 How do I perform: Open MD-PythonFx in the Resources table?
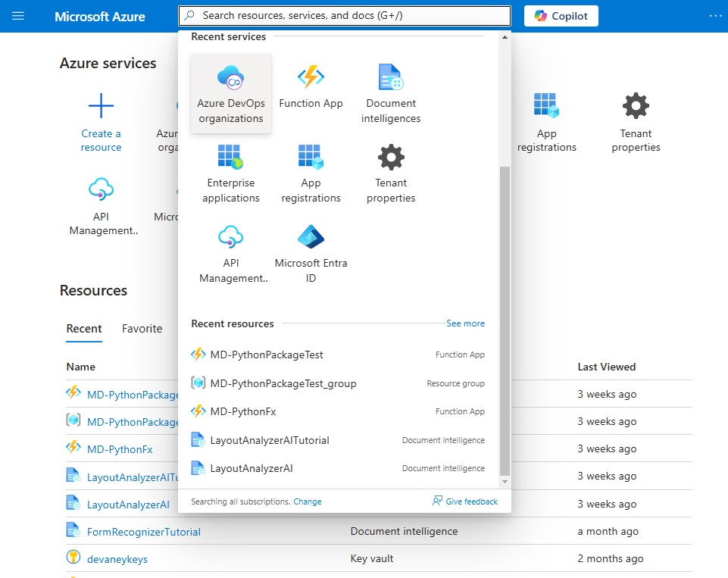[120, 449]
